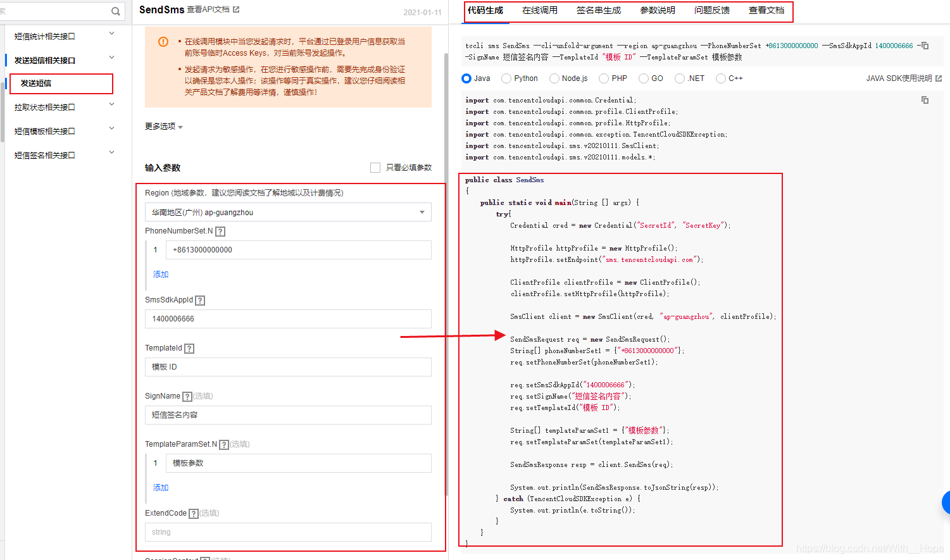Click the search magnifier icon
950x560 pixels.
tap(115, 11)
